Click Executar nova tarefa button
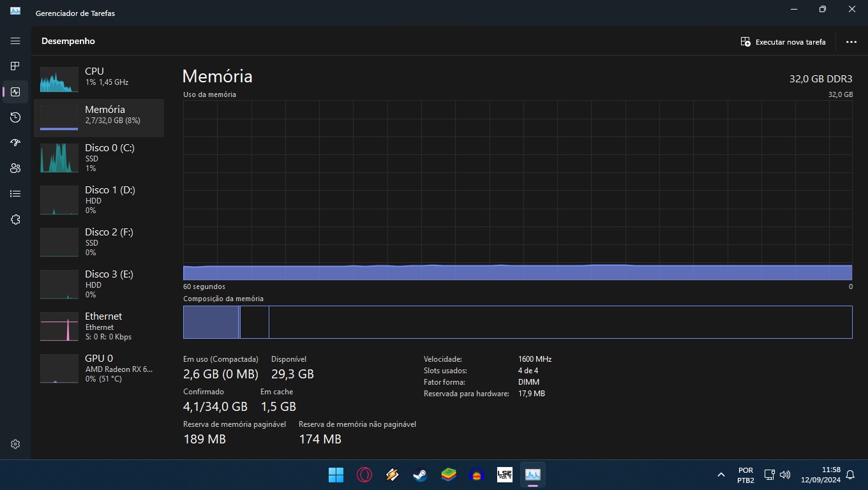The width and height of the screenshot is (868, 490). point(783,42)
